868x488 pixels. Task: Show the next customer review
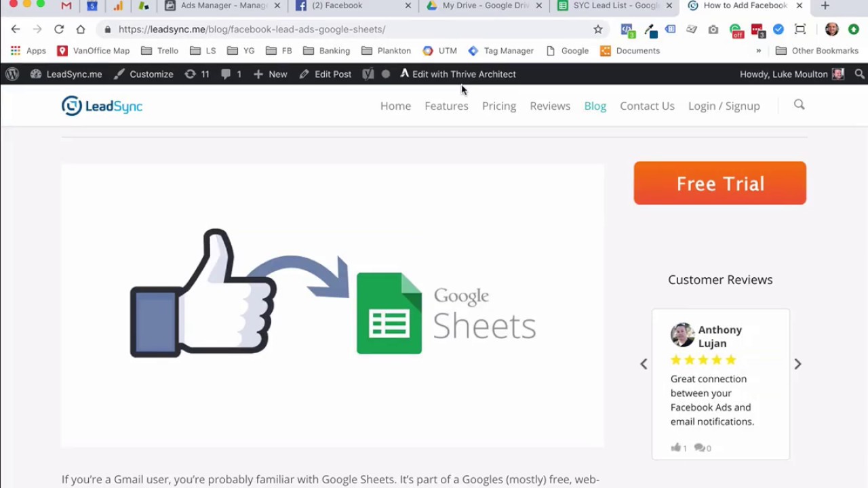point(797,364)
